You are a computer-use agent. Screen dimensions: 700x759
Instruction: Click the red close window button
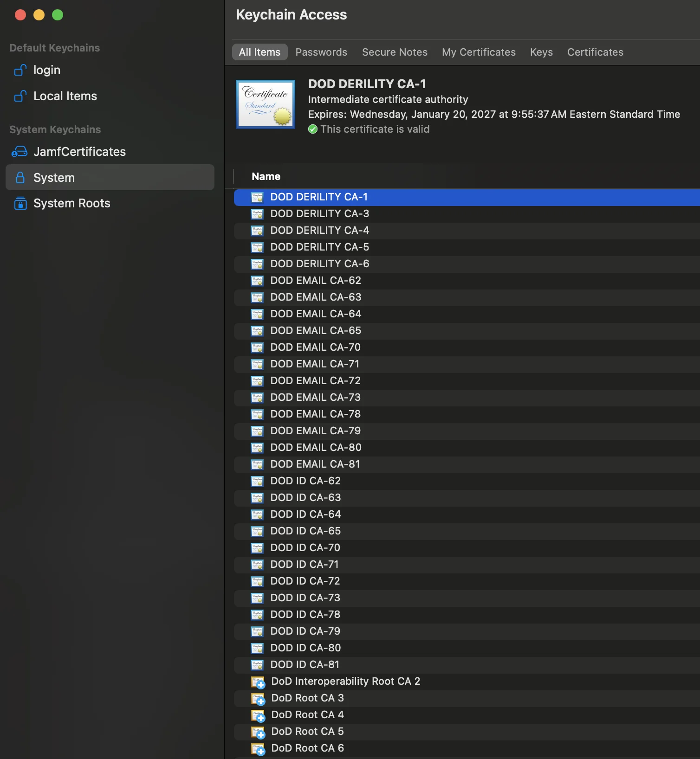coord(20,15)
